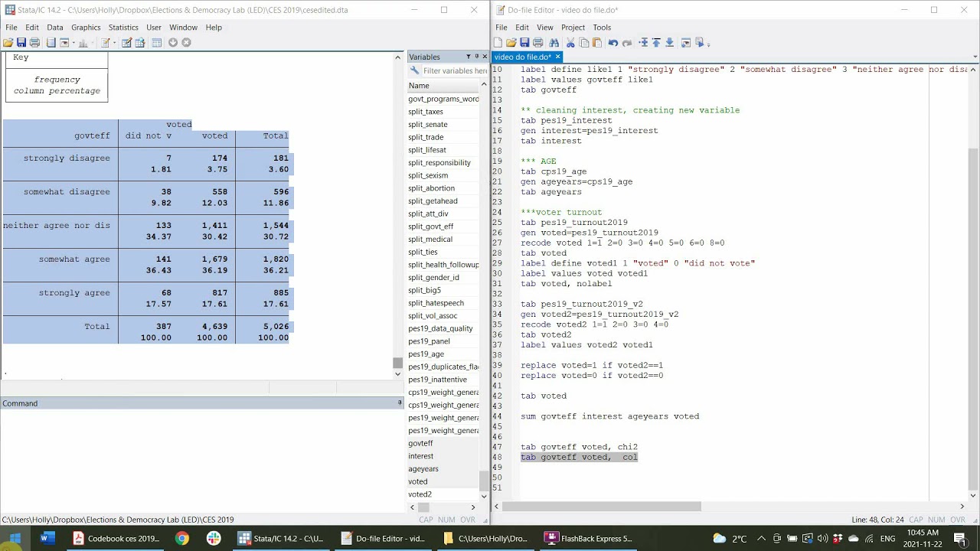Click the Execute (do) icon in Do-file Editor
Viewport: 980px width, 551px height.
[x=700, y=43]
